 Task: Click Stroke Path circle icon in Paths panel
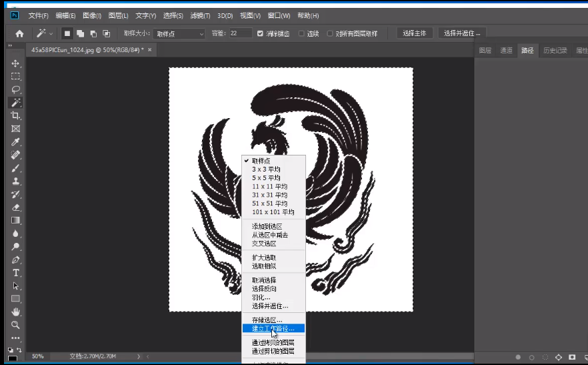(x=531, y=357)
